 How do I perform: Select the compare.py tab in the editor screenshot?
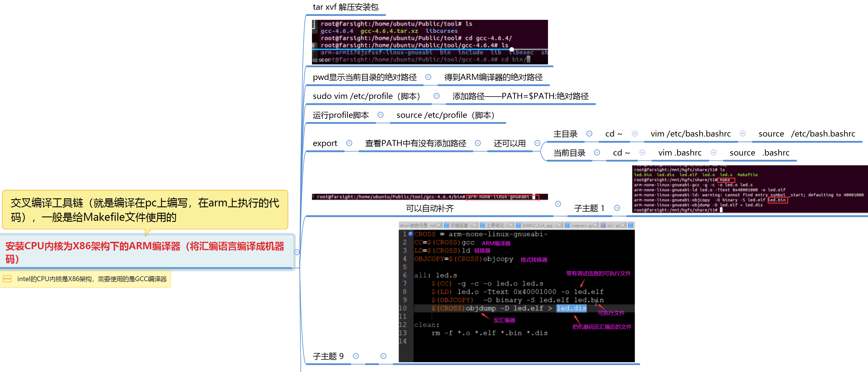581,225
